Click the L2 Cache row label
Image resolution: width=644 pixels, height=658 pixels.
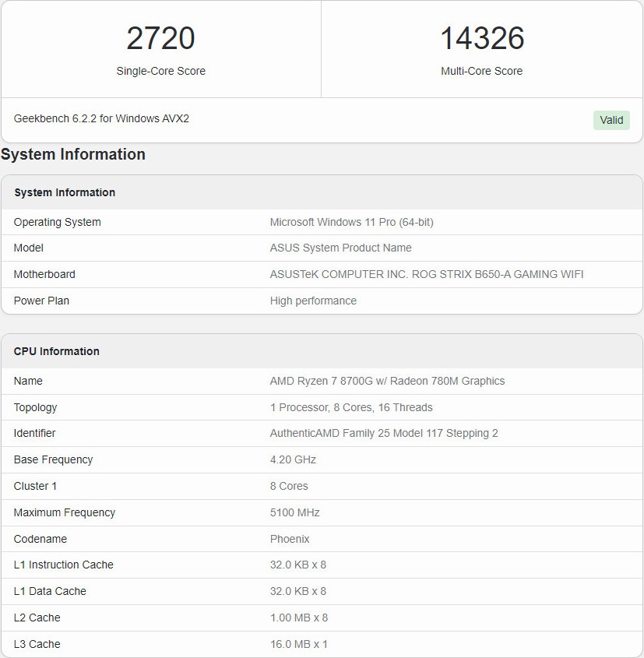(x=37, y=618)
